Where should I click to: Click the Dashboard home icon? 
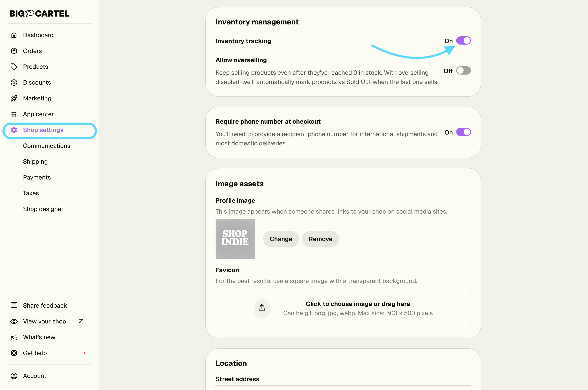14,35
